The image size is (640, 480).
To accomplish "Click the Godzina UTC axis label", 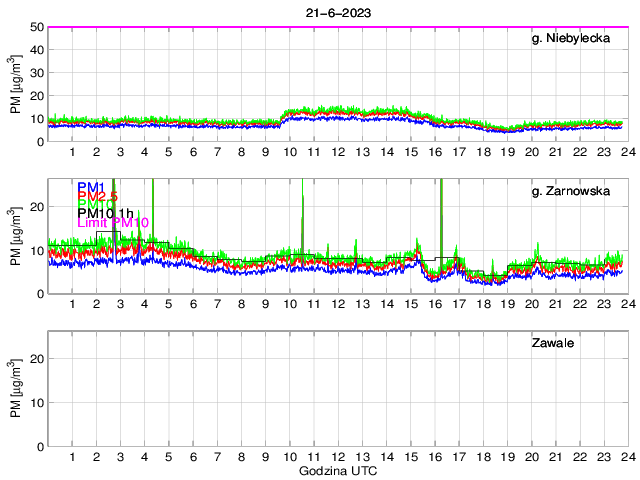I will (x=337, y=470).
